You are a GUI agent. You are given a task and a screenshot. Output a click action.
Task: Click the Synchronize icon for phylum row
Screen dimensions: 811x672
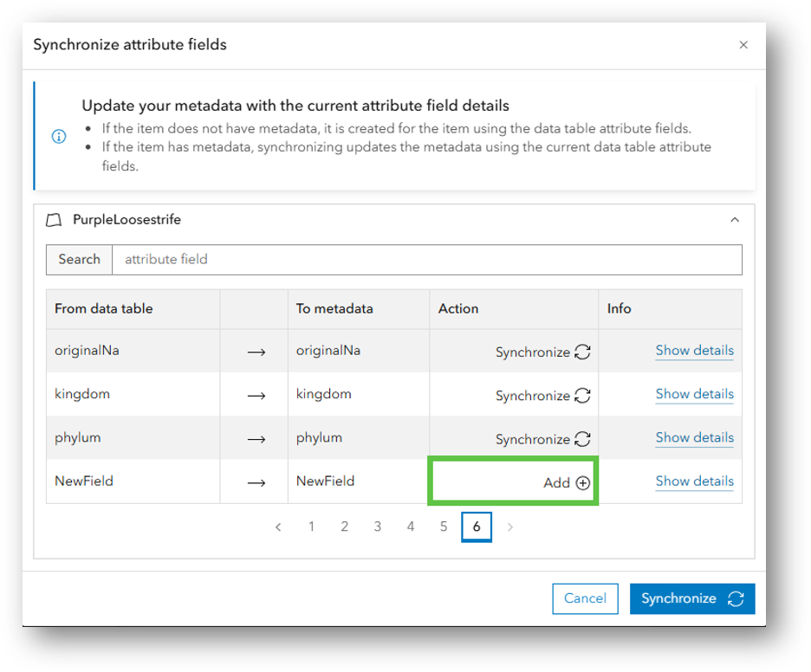click(x=583, y=438)
